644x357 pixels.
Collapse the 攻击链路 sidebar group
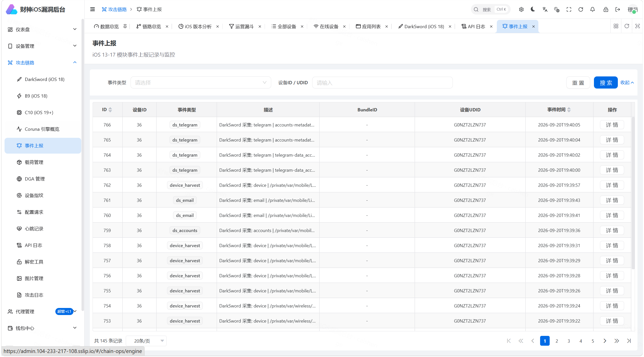pos(42,63)
